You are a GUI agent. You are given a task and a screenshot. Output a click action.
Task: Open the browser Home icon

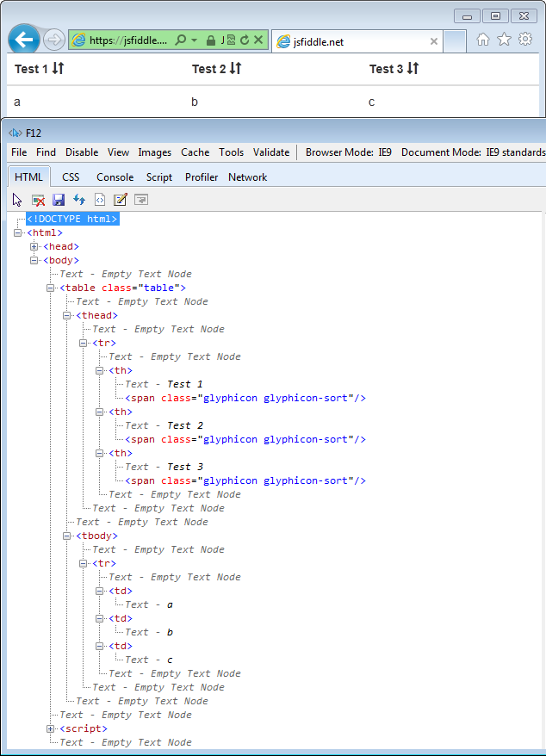[x=483, y=40]
